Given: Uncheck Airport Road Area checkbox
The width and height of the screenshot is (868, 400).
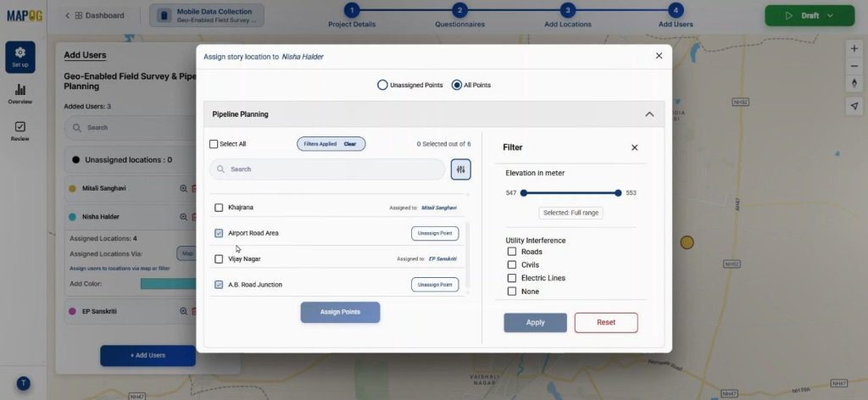Looking at the screenshot, I should pyautogui.click(x=219, y=233).
